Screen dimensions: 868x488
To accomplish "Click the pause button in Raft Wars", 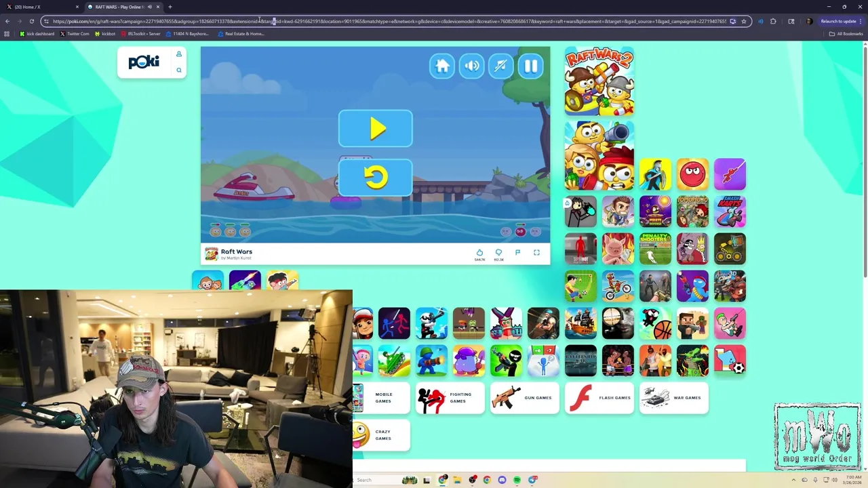I will coord(531,66).
